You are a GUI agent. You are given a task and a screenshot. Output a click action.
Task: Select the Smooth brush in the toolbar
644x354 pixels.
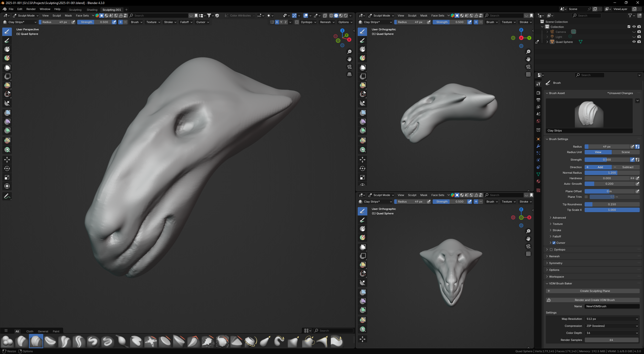222,341
